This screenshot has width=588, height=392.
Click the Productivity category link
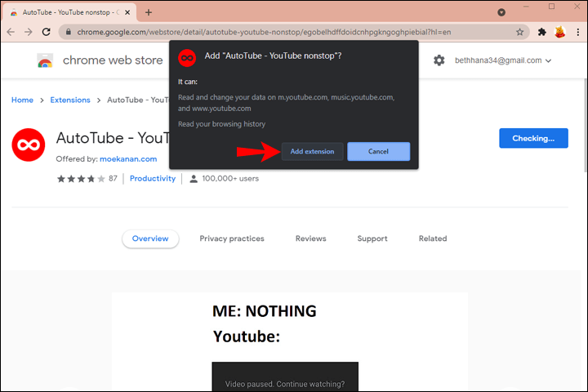153,178
